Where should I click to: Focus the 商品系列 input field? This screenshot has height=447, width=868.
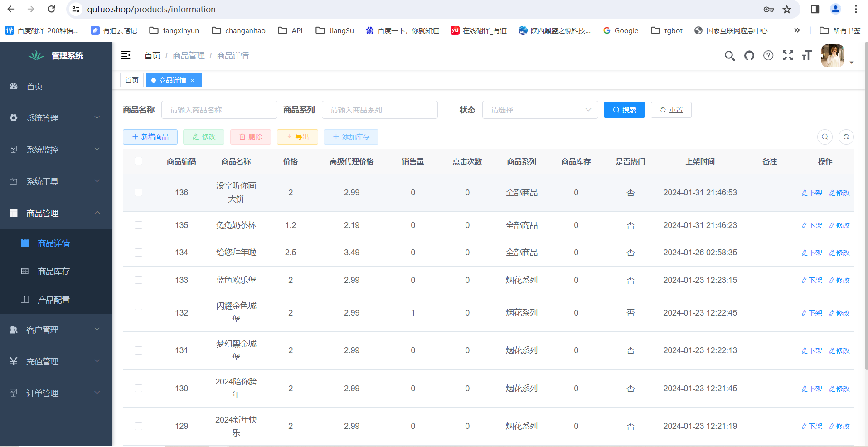[380, 110]
